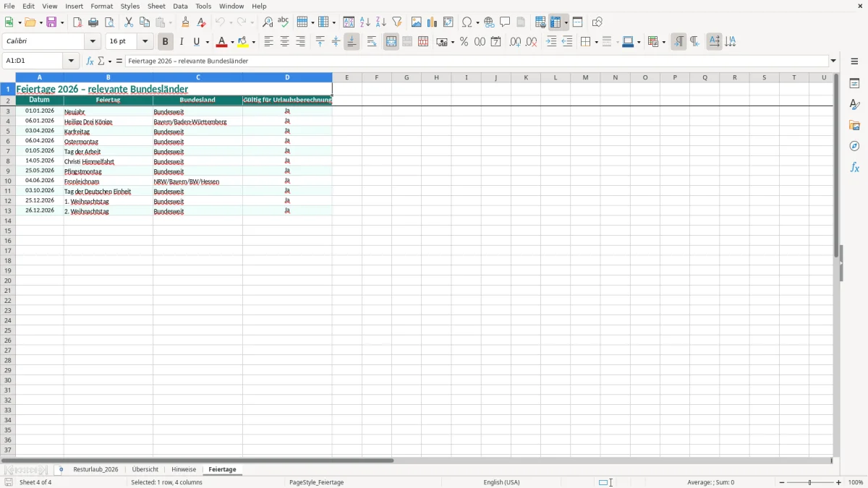Increase cell indent
Viewport: 868px width, 488px height.
click(x=551, y=42)
